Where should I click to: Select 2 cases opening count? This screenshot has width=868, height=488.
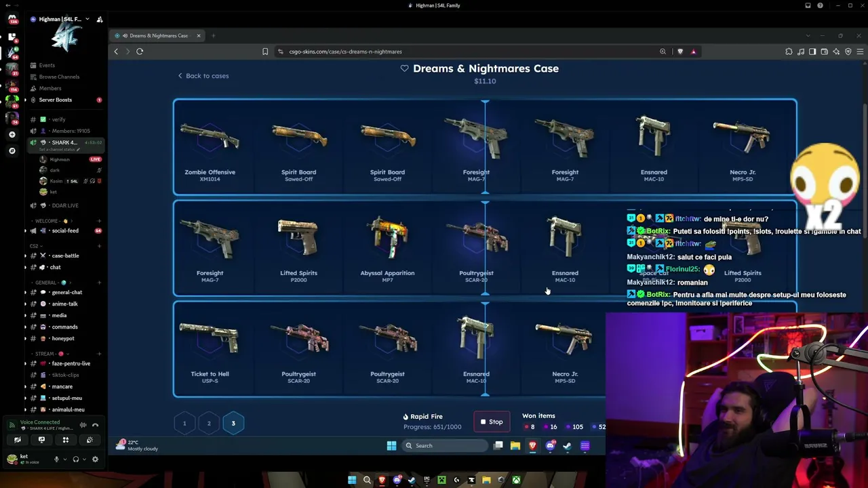(x=209, y=423)
